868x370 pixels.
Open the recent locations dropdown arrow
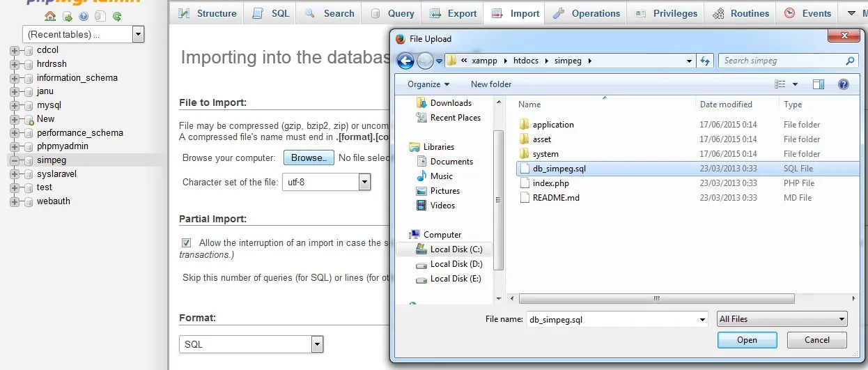[x=439, y=61]
